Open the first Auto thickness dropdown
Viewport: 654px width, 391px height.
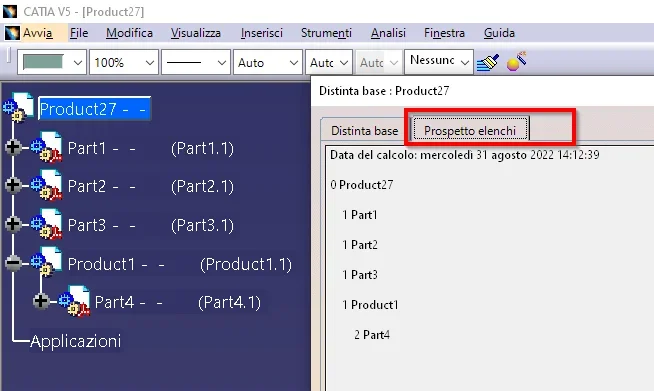pyautogui.click(x=294, y=63)
